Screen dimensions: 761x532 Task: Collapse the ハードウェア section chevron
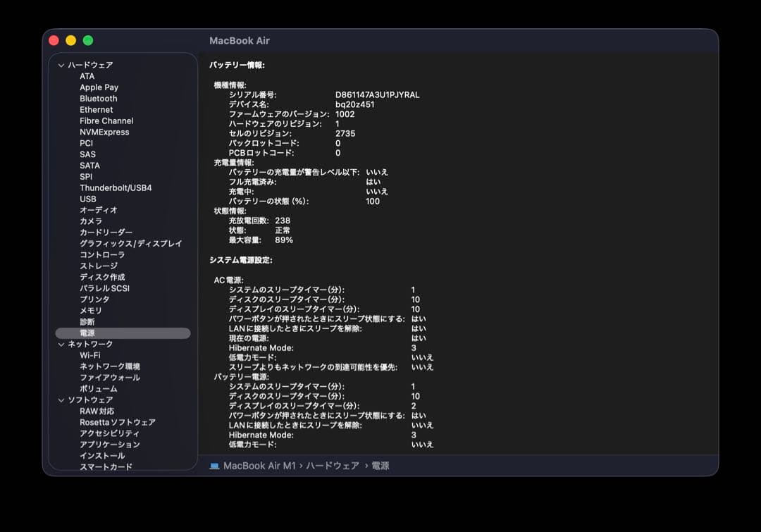pos(61,65)
